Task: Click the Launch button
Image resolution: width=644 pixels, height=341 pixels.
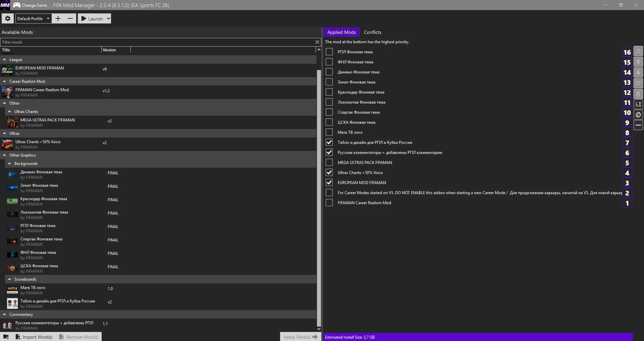Action: tap(92, 18)
